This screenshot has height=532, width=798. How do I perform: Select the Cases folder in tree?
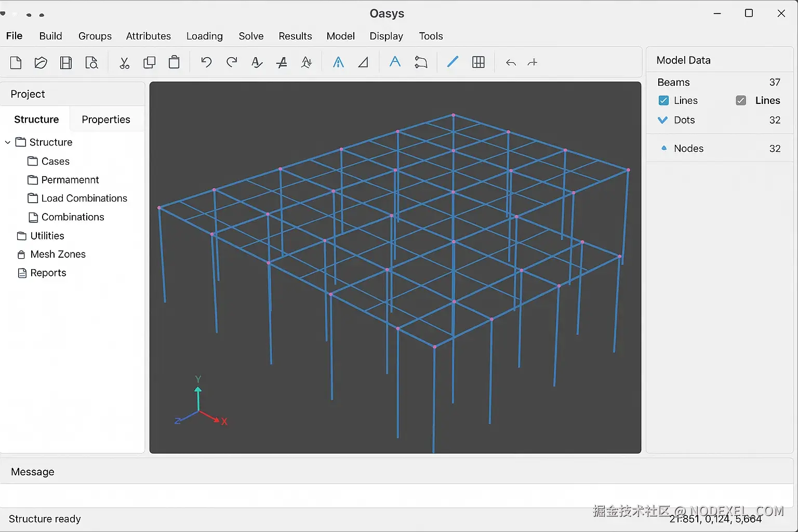tap(48, 162)
